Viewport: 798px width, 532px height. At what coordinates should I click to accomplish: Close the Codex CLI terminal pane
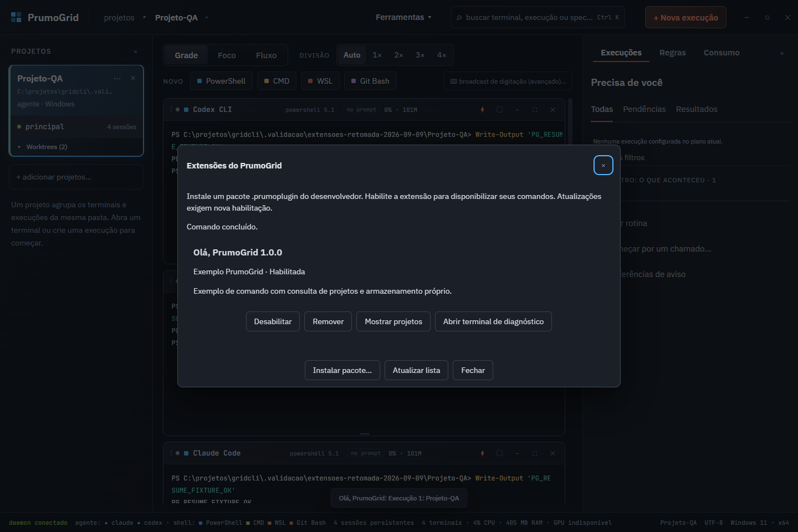(553, 110)
